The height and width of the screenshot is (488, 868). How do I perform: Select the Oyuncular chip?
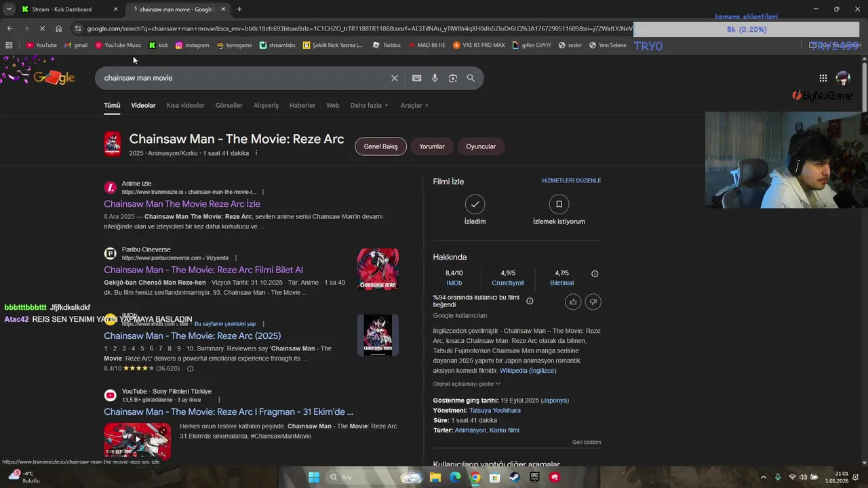pos(481,146)
